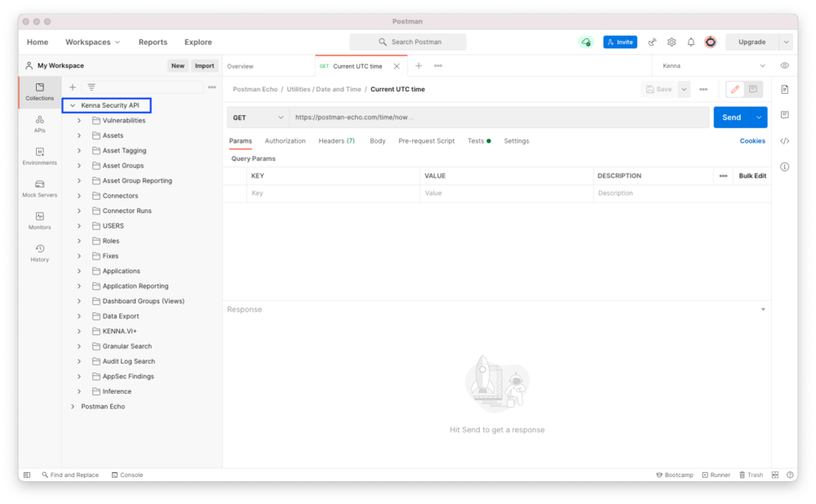Switch to the Overview tab
The width and height of the screenshot is (816, 504).
click(x=240, y=67)
